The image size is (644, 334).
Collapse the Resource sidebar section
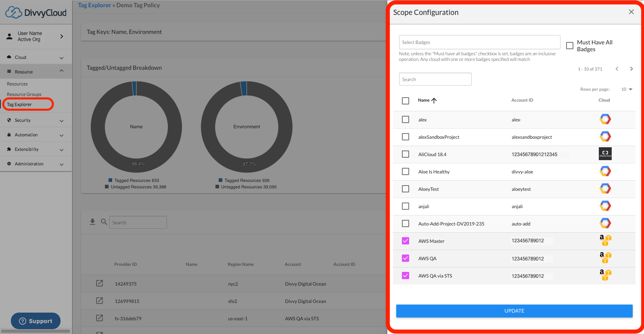pos(61,71)
